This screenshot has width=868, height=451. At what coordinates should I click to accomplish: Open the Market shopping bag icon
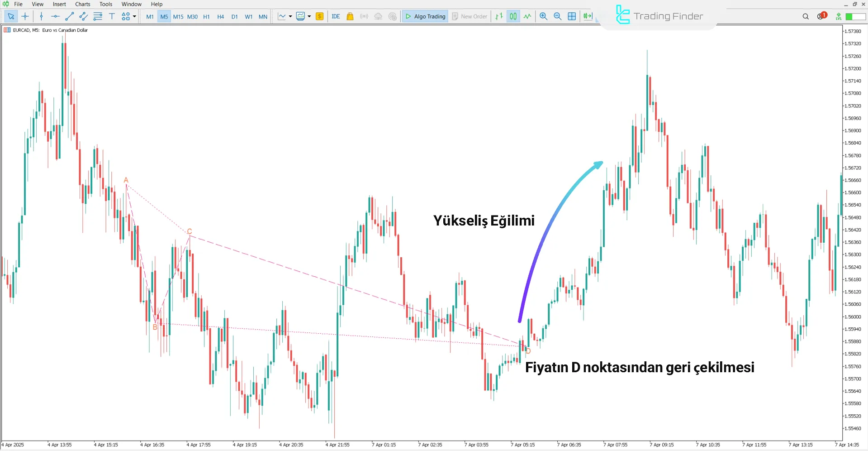pyautogui.click(x=350, y=16)
